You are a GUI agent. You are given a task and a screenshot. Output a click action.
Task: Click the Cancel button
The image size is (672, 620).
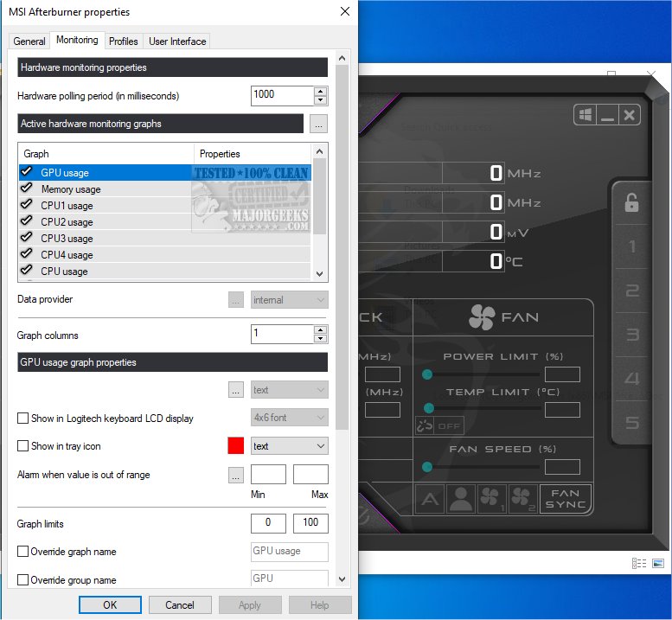[180, 605]
